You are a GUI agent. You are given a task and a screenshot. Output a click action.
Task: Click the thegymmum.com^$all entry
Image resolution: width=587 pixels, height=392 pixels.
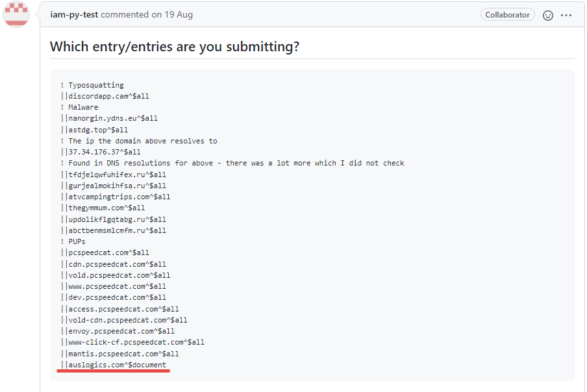(103, 208)
